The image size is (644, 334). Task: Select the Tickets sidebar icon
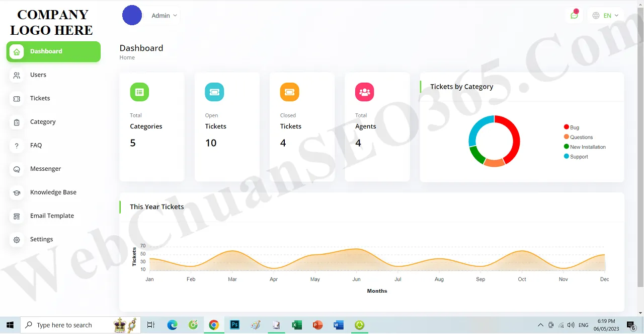point(17,98)
